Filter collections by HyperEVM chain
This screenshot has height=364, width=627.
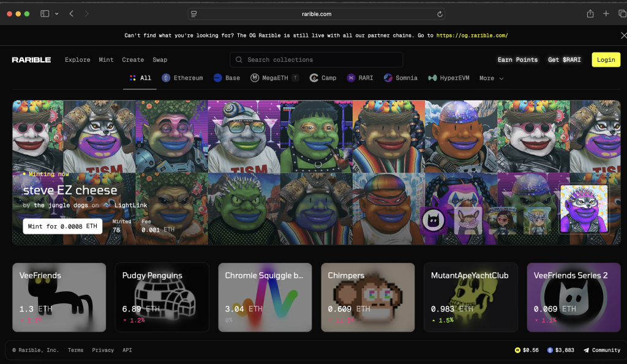pos(449,78)
